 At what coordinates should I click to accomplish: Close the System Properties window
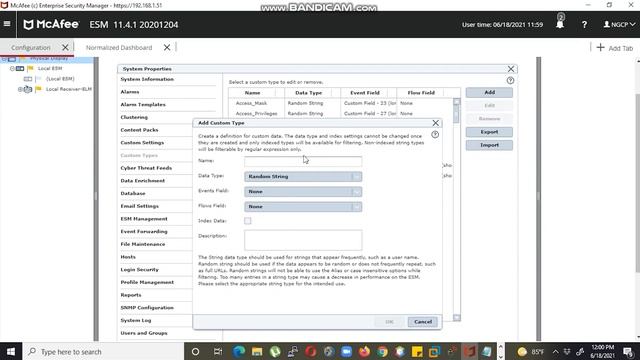point(511,69)
